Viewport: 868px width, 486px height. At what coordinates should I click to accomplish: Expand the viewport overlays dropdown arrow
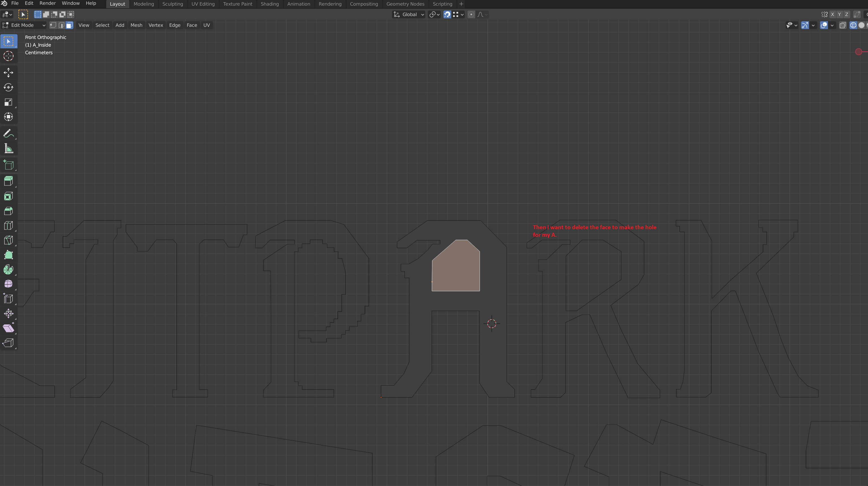pyautogui.click(x=832, y=25)
